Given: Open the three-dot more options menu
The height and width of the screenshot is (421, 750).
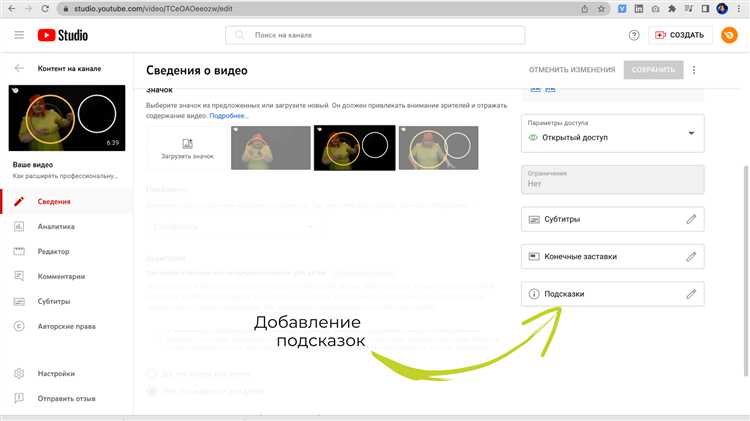Looking at the screenshot, I should [694, 70].
